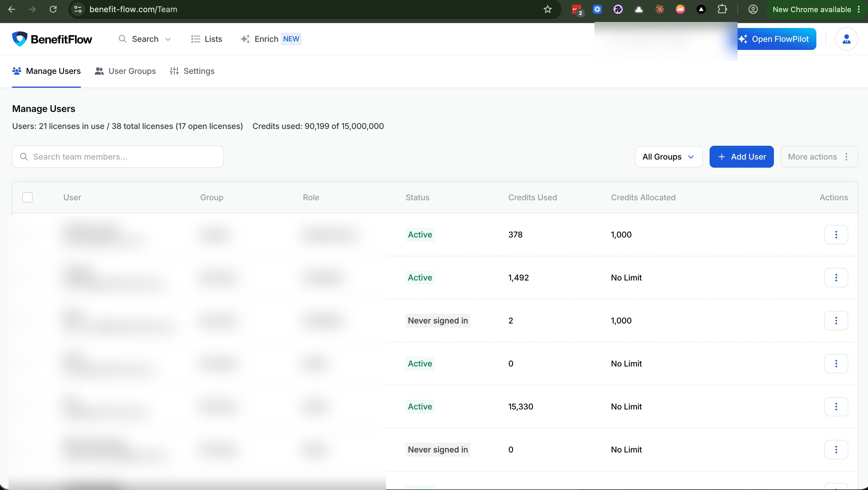Click the Credits Allocated column header
Image resolution: width=868 pixels, height=490 pixels.
tap(643, 197)
